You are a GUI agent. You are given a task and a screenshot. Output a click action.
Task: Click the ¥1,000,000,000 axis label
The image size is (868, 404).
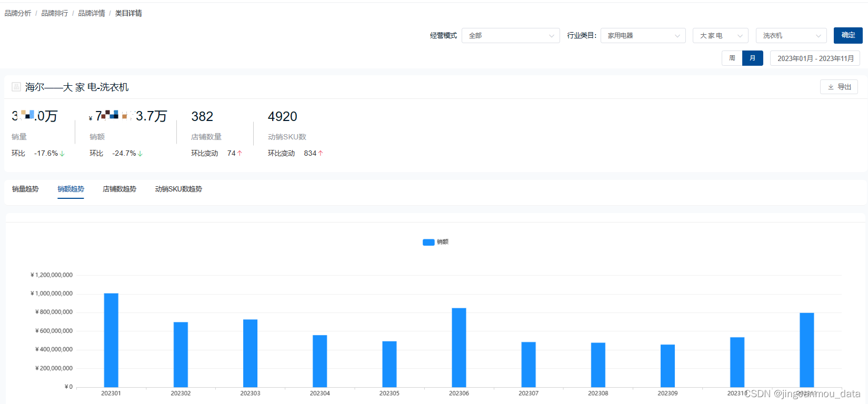pyautogui.click(x=52, y=294)
